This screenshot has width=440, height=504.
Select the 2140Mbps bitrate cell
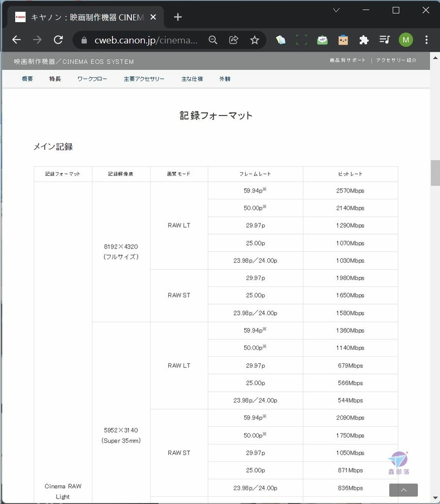coord(350,208)
